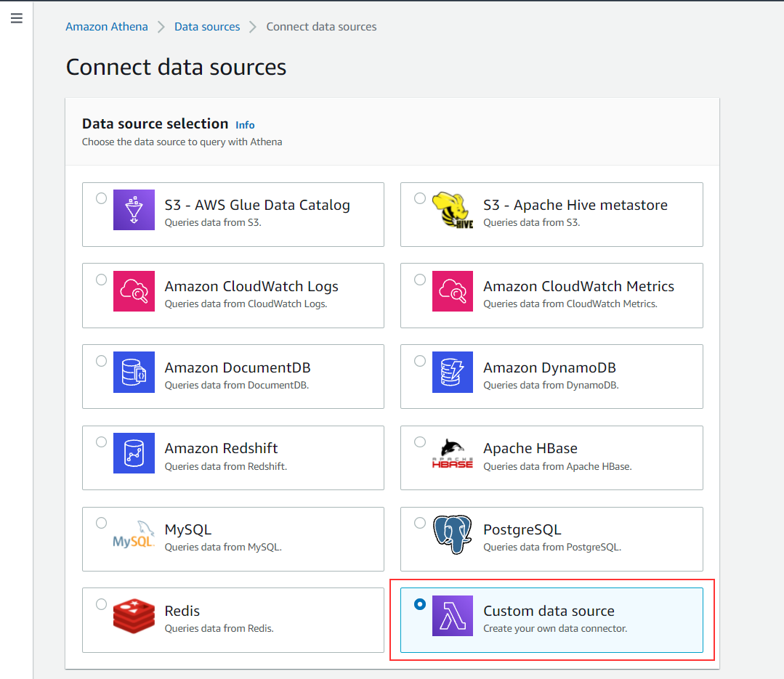784x679 pixels.
Task: Click the PostgreSQL title text
Action: (x=522, y=529)
